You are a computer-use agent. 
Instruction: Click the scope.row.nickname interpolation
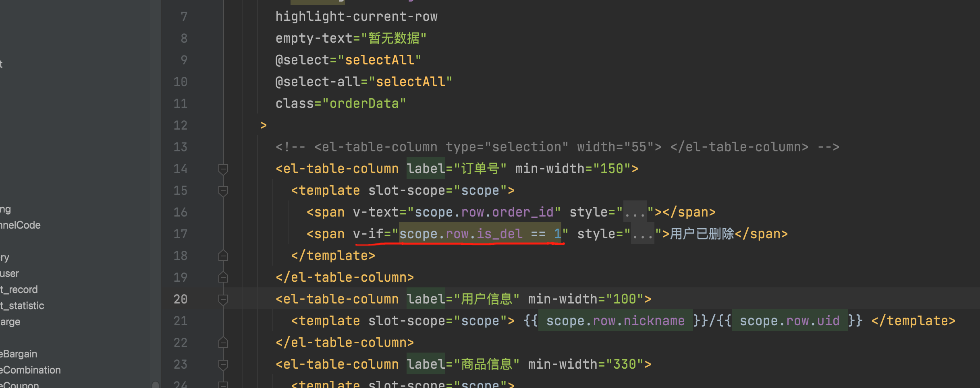[615, 321]
